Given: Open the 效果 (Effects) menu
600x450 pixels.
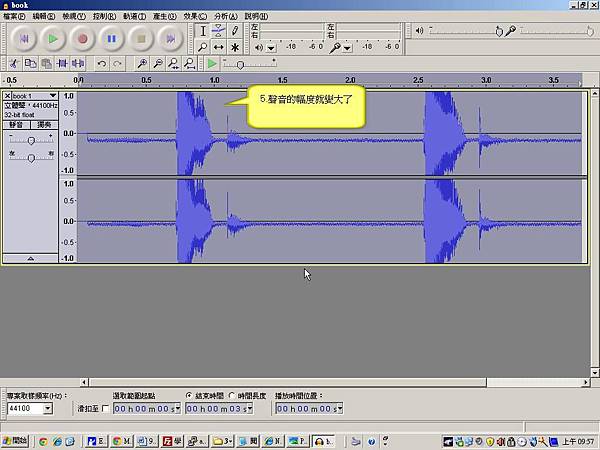Looking at the screenshot, I should (196, 17).
